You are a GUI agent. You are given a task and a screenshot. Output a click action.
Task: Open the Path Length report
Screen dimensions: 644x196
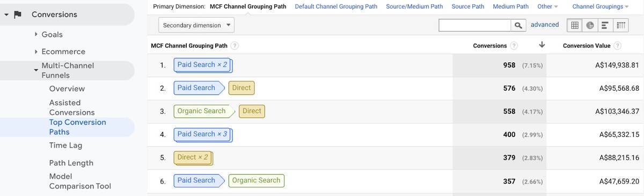click(71, 163)
